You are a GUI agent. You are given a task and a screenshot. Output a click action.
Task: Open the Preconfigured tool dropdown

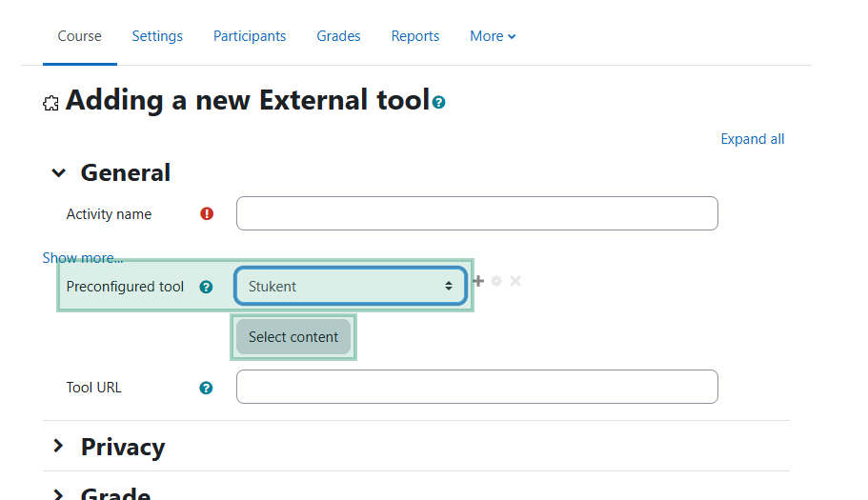tap(351, 286)
